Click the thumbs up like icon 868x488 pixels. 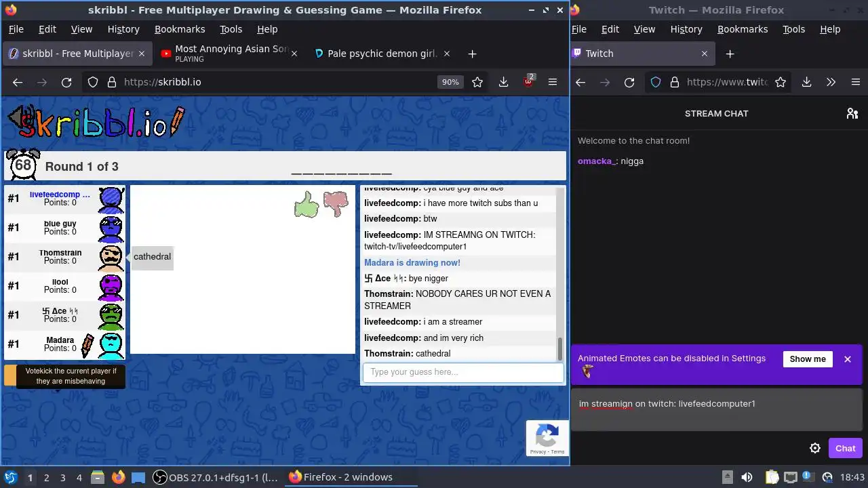coord(307,205)
